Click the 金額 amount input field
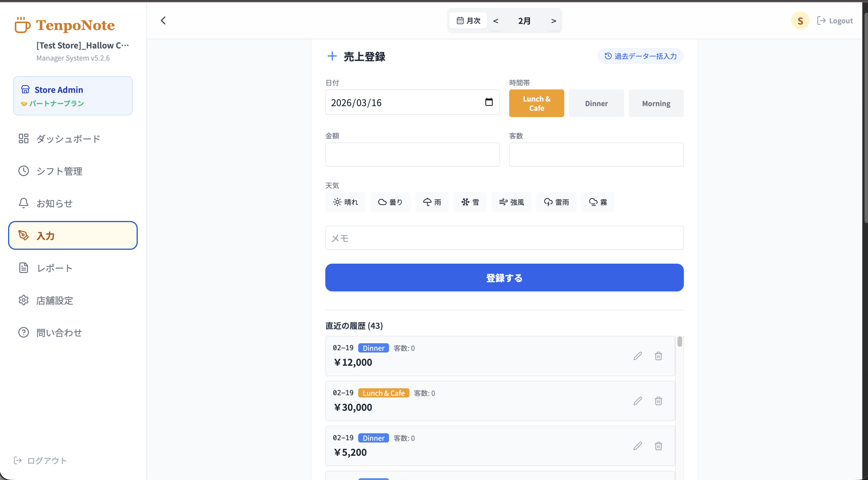The image size is (868, 480). pyautogui.click(x=412, y=155)
